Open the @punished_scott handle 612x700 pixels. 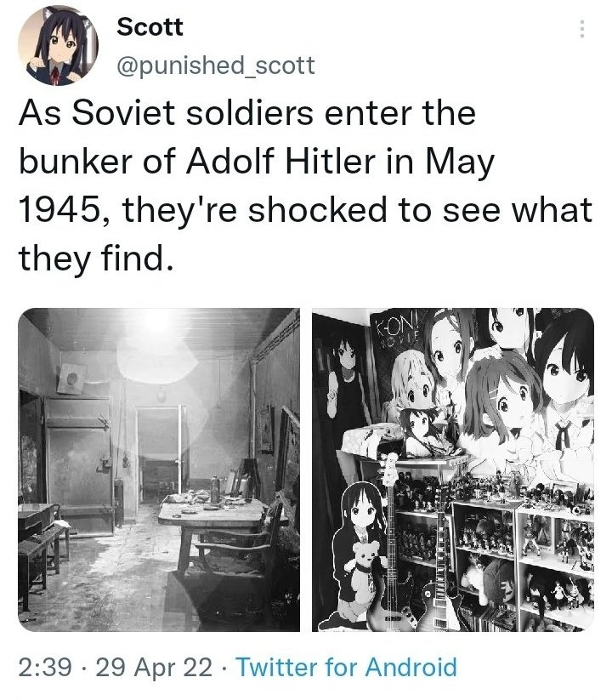tap(215, 65)
